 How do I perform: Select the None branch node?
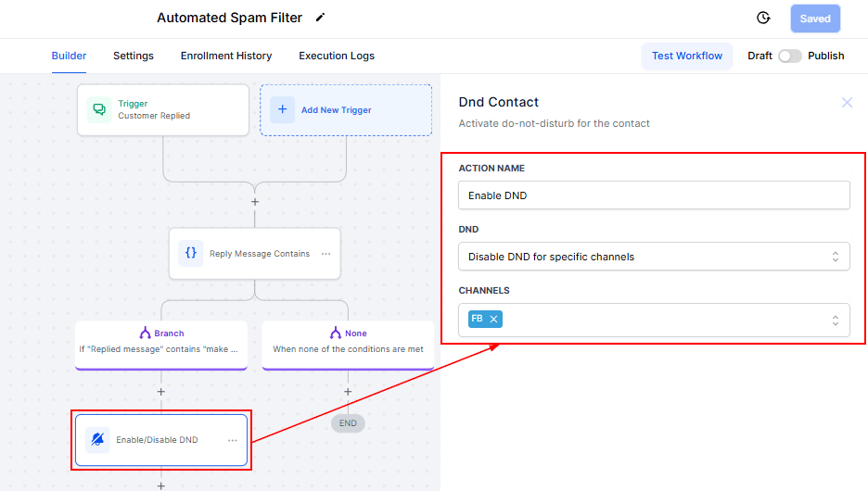(x=348, y=341)
